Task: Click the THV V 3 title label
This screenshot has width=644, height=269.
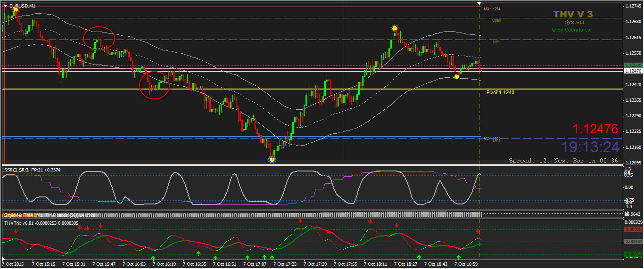Action: [x=573, y=15]
